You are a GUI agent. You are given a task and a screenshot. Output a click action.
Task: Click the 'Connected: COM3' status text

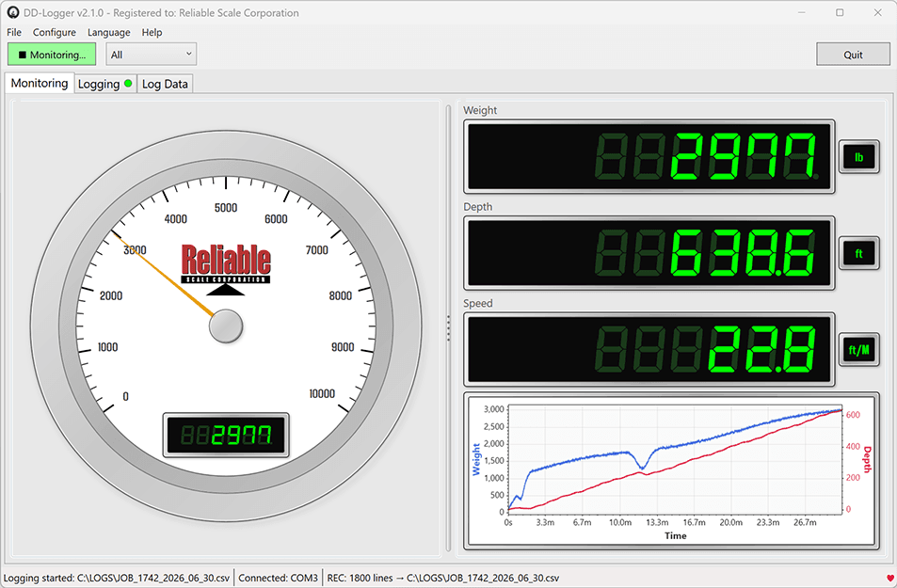pyautogui.click(x=278, y=578)
